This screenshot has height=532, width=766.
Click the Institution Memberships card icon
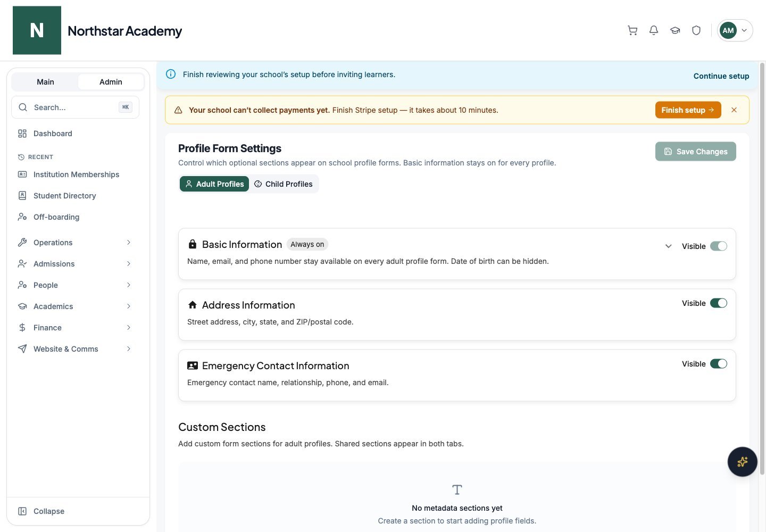coord(22,174)
